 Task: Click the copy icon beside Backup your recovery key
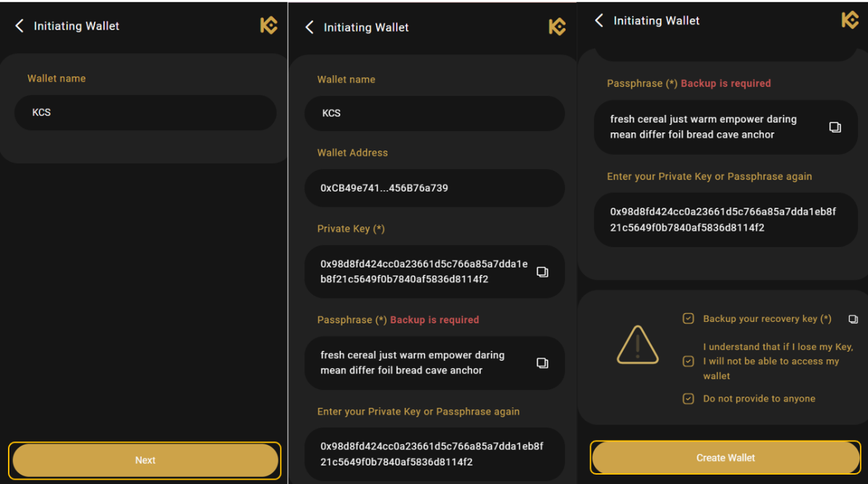[853, 319]
